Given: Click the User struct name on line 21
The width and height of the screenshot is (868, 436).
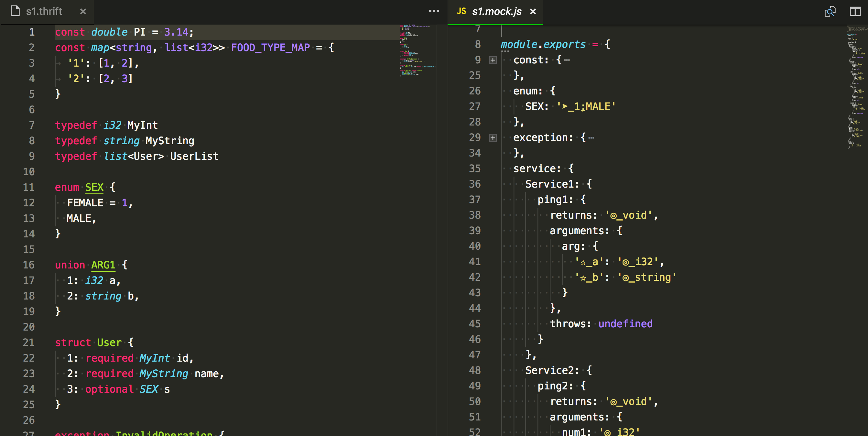Looking at the screenshot, I should (x=109, y=342).
